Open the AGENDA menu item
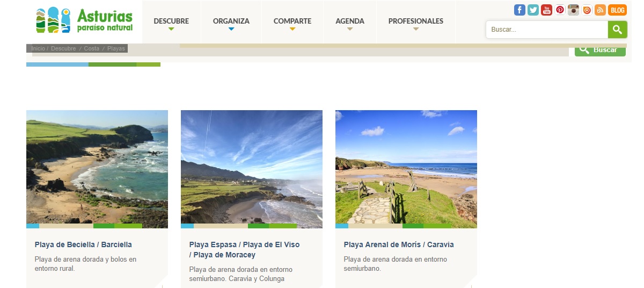The image size is (644, 288). click(x=350, y=21)
